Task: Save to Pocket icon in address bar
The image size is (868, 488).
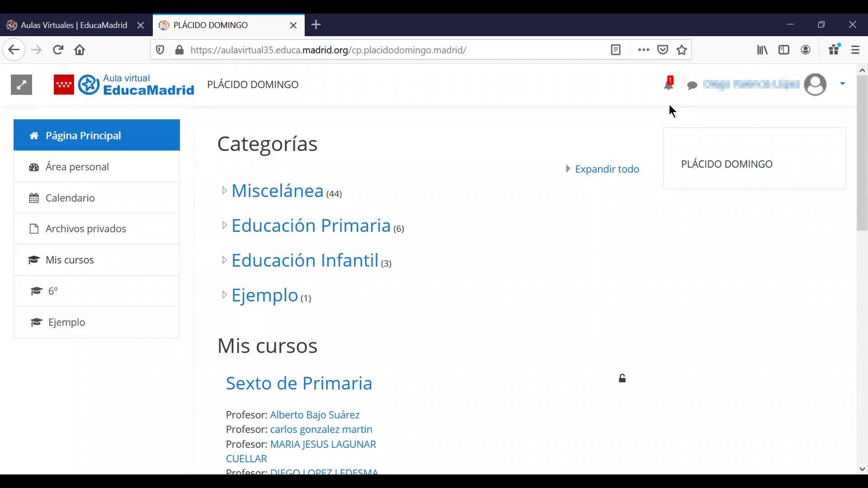Action: (662, 50)
